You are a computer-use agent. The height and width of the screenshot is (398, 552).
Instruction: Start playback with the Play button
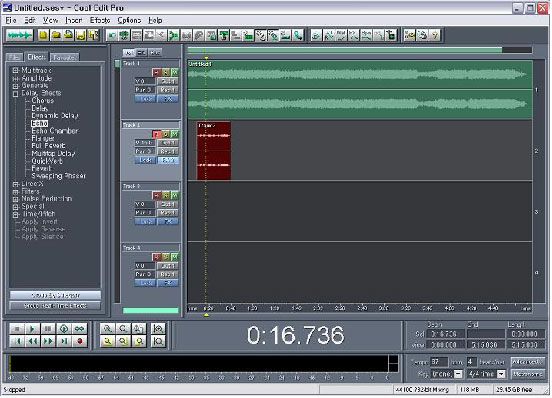click(32, 329)
